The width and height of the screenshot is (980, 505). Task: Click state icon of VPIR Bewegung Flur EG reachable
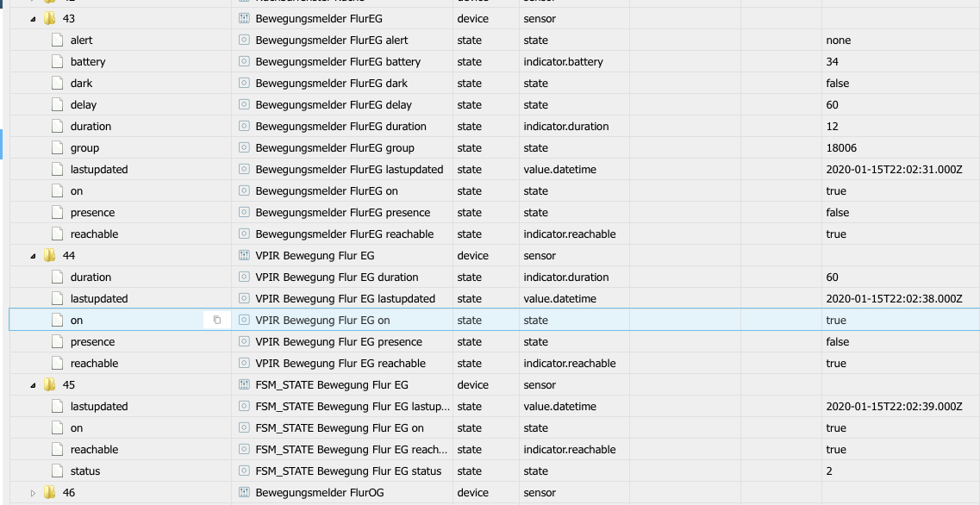pyautogui.click(x=244, y=363)
